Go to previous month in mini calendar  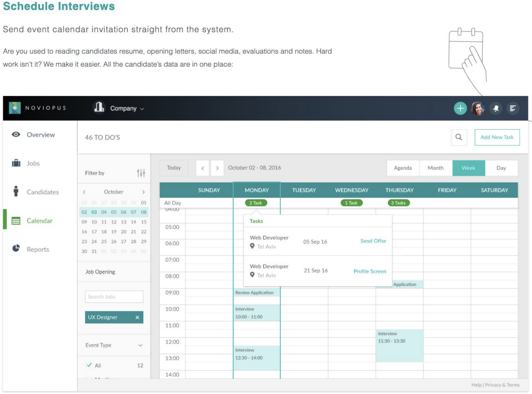click(x=84, y=192)
